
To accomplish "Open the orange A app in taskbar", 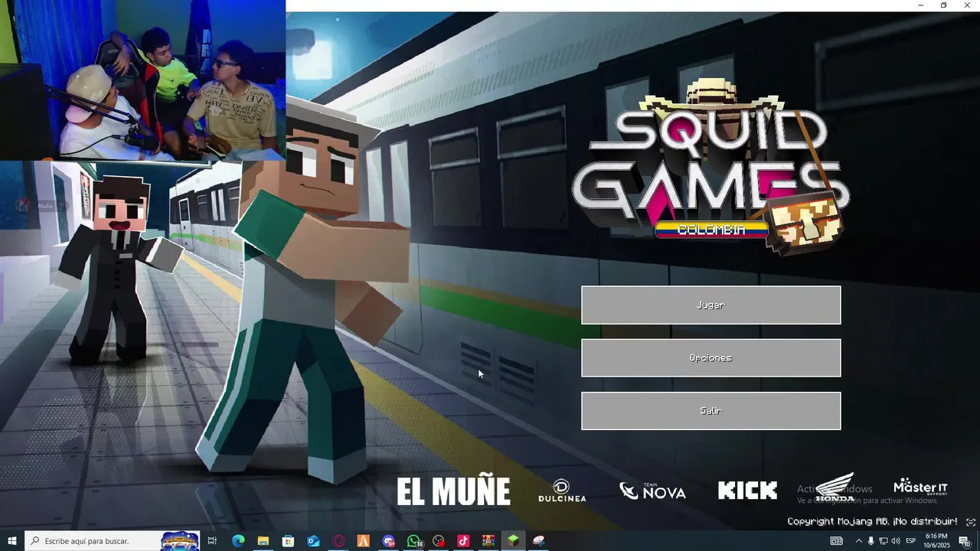I will coord(363,541).
